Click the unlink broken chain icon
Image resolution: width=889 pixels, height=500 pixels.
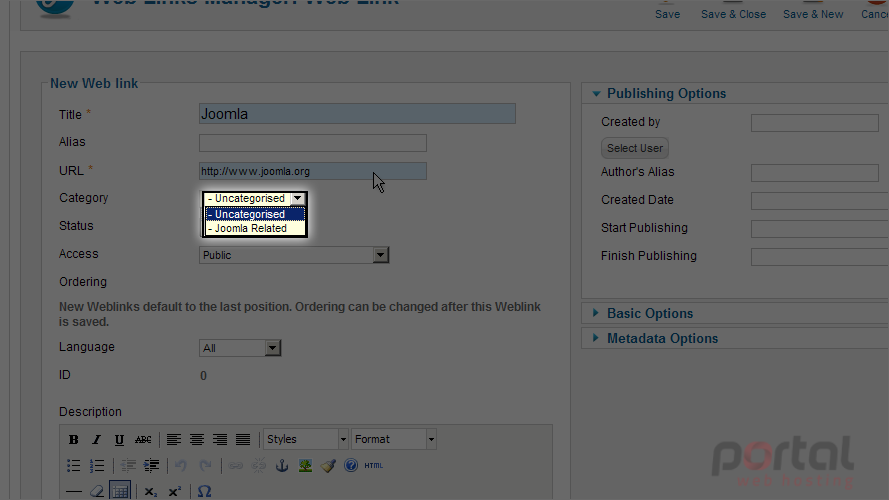tap(259, 465)
